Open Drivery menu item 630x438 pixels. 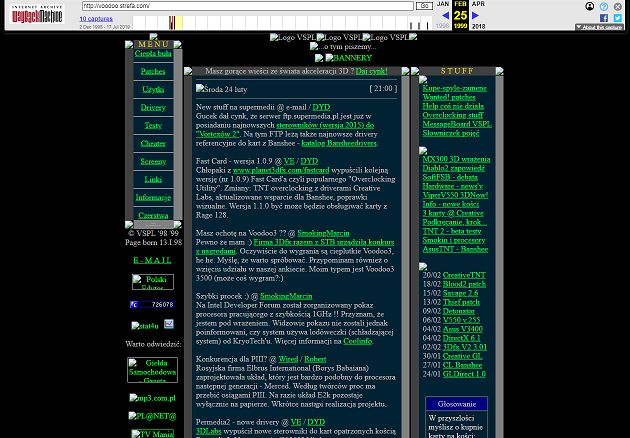pyautogui.click(x=153, y=107)
